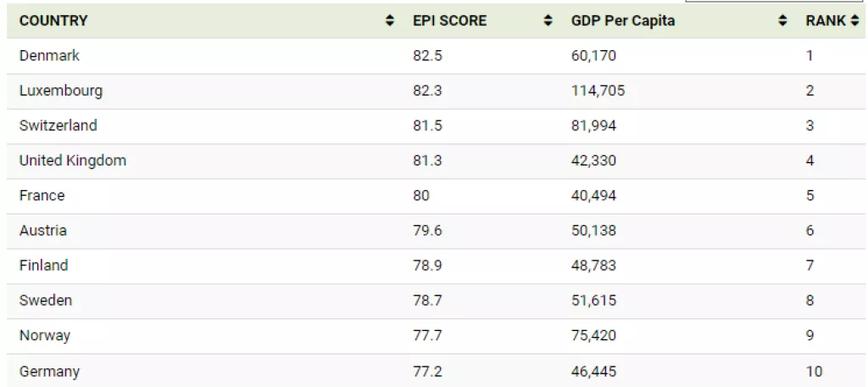The height and width of the screenshot is (387, 868).
Task: Select the France country cell
Action: [42, 195]
